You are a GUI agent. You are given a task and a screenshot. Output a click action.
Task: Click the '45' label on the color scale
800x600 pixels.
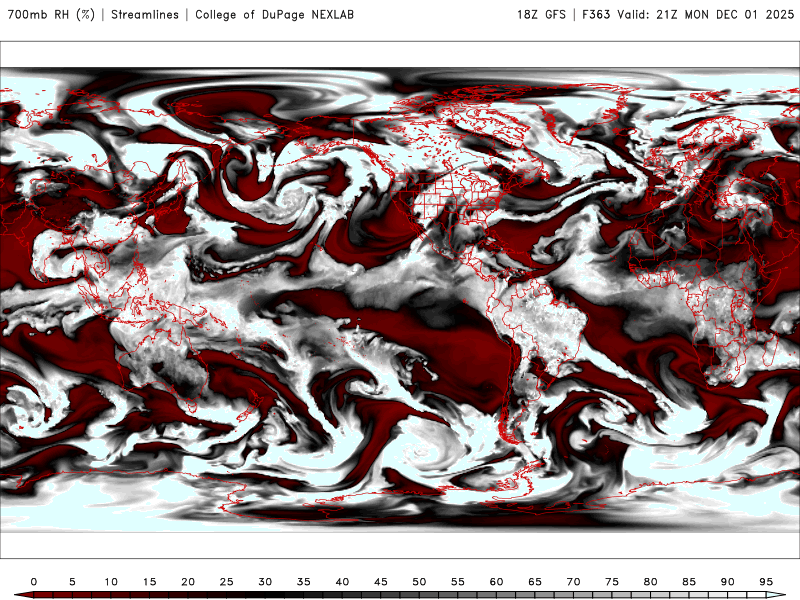click(x=381, y=582)
